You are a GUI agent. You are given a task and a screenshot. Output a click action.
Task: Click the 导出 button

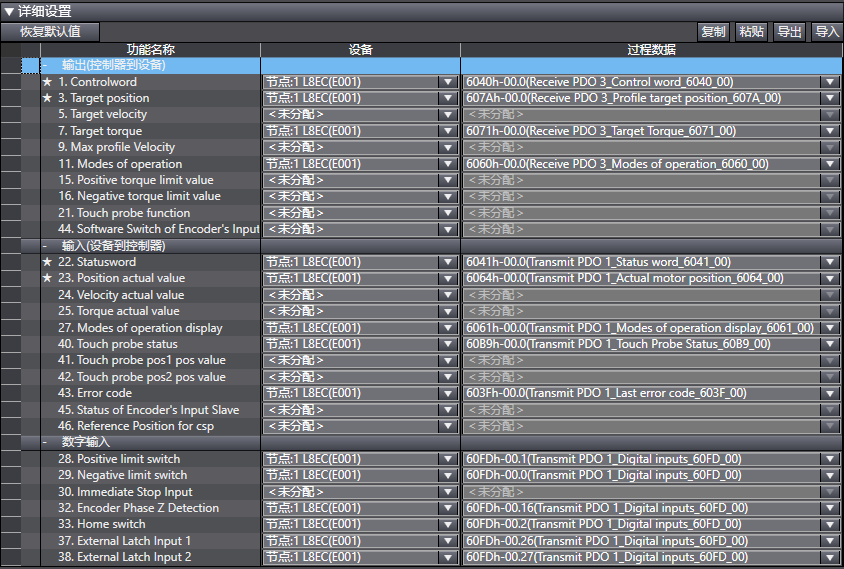790,32
